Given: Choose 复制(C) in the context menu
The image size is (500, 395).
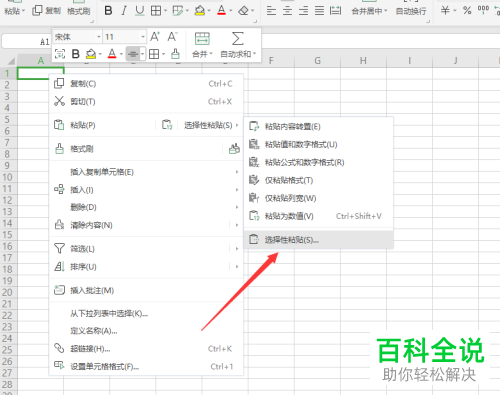Looking at the screenshot, I should point(146,83).
